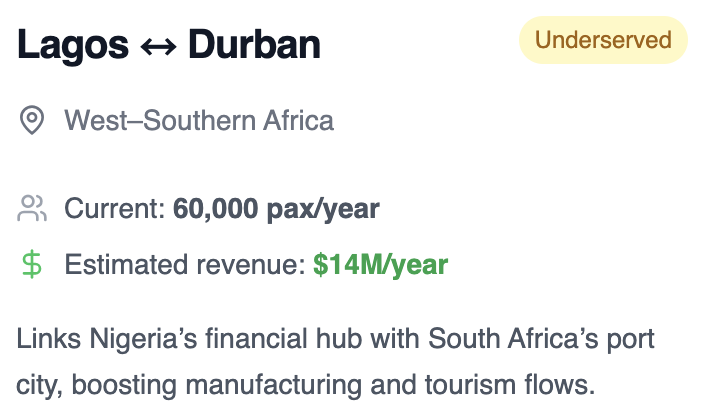Click the word Nigeria's in the description
The height and width of the screenshot is (412, 708).
pos(143,339)
